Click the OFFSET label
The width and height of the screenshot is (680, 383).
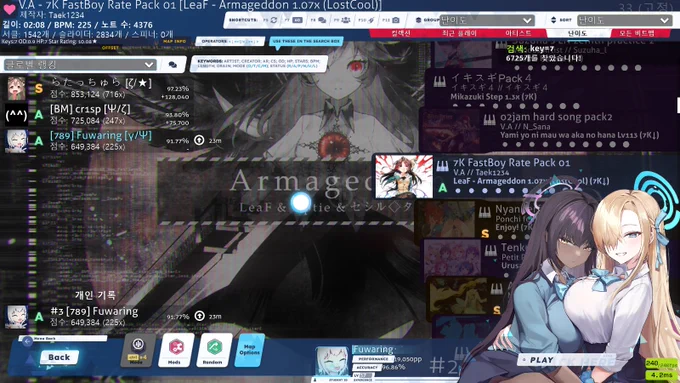[110, 48]
